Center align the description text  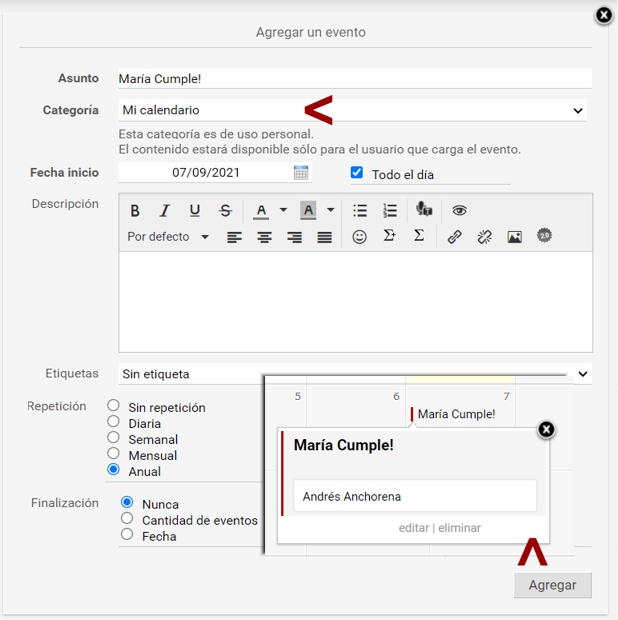point(265,237)
